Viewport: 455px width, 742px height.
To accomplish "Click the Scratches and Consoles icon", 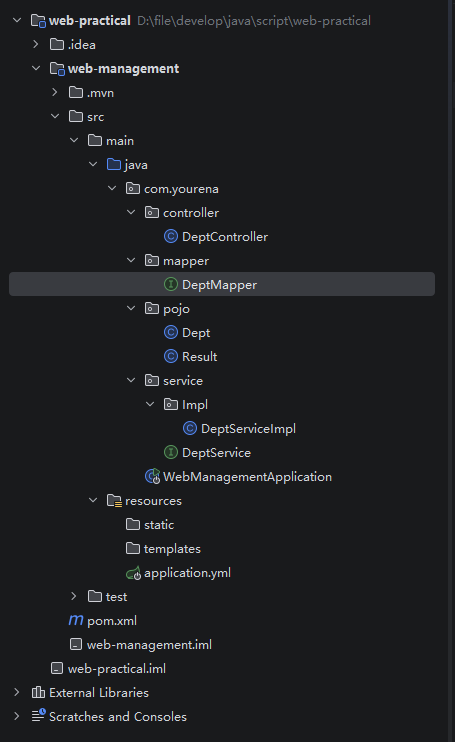I will (38, 716).
